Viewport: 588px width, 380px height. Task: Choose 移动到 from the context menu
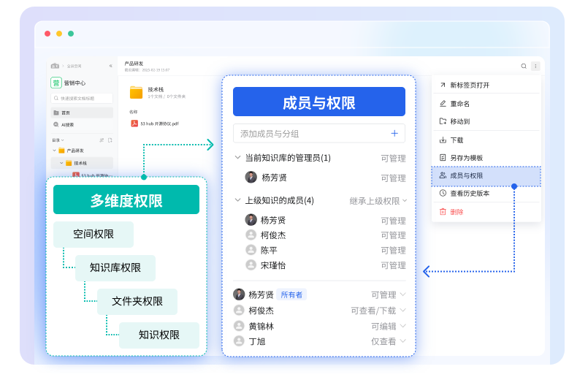tap(486, 121)
